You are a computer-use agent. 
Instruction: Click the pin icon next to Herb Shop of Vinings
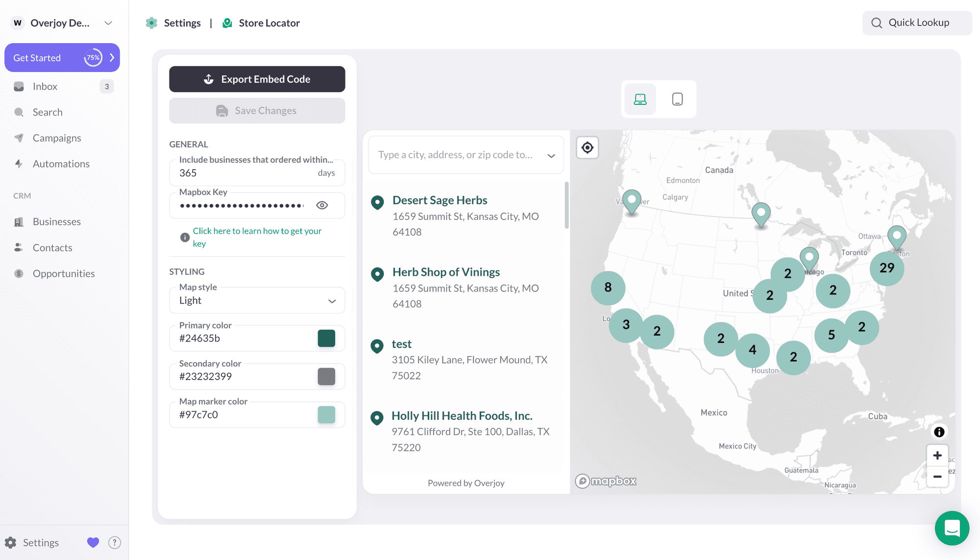coord(377,274)
